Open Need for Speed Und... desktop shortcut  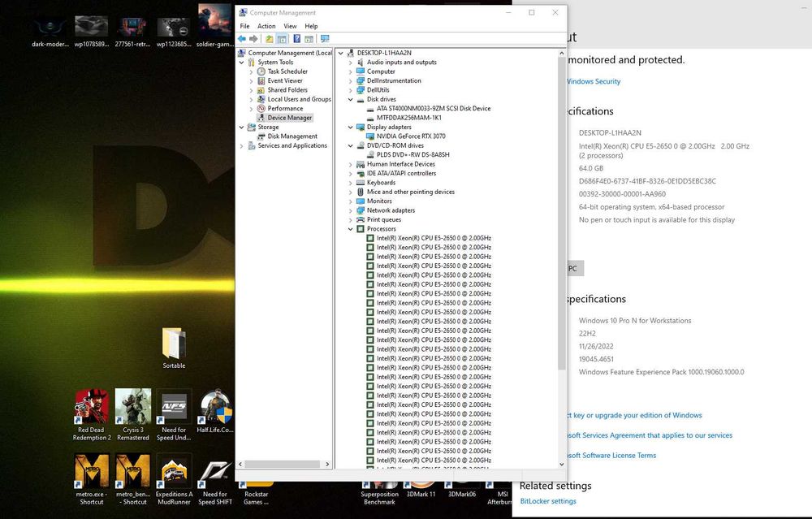click(x=174, y=415)
